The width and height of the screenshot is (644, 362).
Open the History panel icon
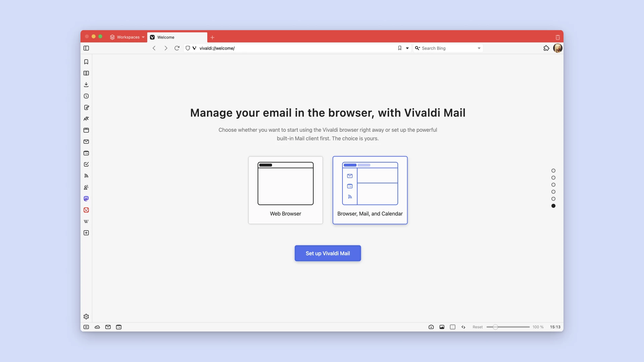pos(86,96)
